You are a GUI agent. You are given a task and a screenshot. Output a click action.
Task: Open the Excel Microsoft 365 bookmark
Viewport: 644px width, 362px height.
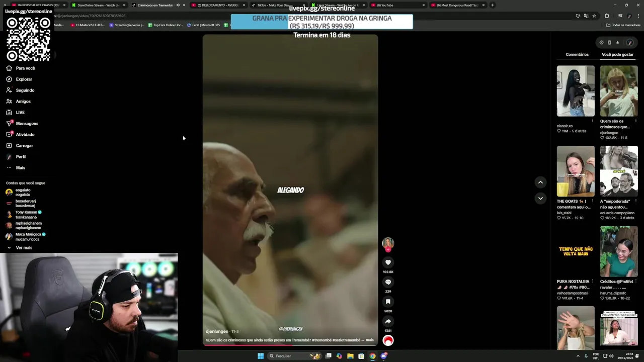coord(203,25)
